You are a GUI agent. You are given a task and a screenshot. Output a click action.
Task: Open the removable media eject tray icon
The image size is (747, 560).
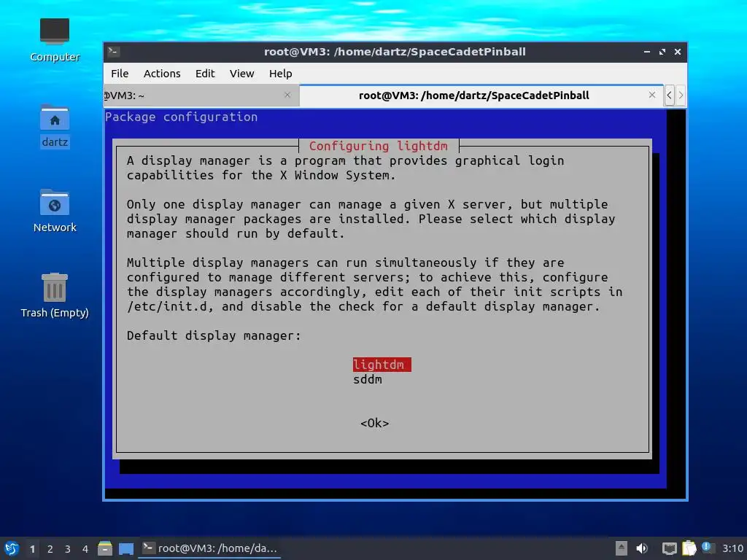click(621, 548)
